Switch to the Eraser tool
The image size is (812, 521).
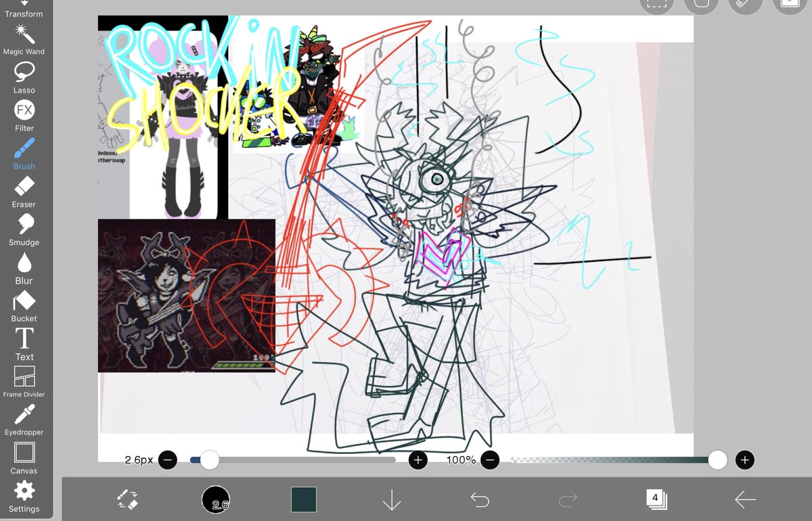click(24, 191)
